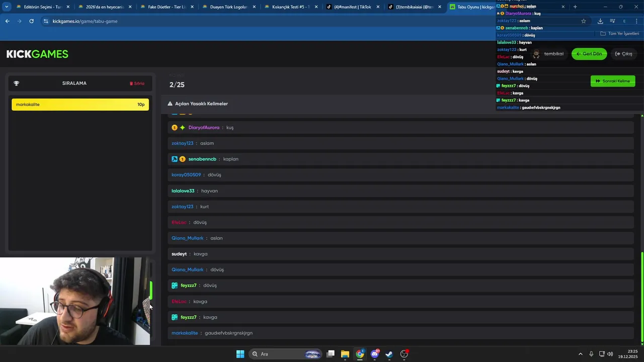Click the Sonraki Kelime button
The image size is (644, 362).
(613, 81)
